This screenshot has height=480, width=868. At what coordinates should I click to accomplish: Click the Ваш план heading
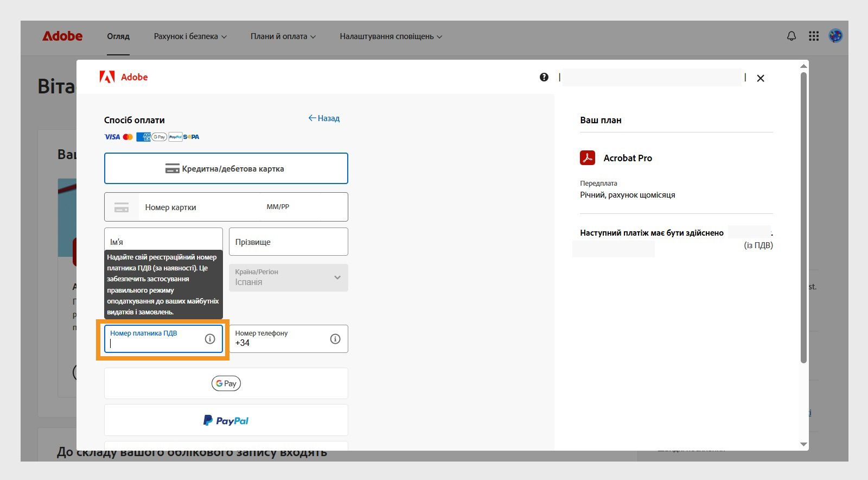(601, 120)
